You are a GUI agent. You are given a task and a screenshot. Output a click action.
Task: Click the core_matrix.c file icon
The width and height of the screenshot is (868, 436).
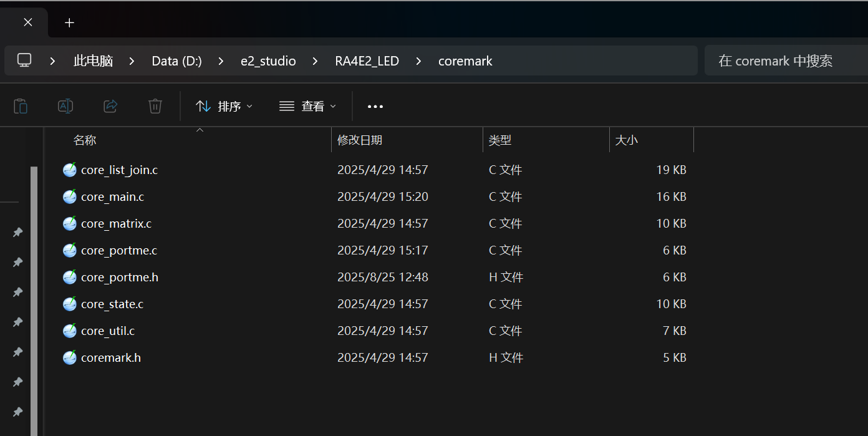click(x=70, y=223)
